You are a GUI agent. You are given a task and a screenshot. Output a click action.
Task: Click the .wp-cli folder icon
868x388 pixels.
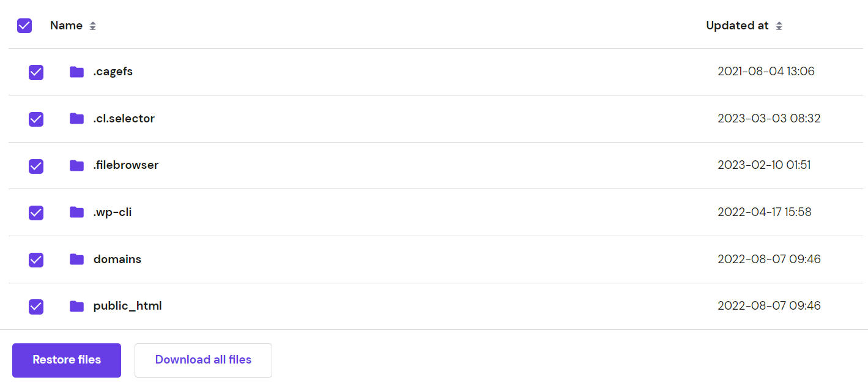pos(76,212)
